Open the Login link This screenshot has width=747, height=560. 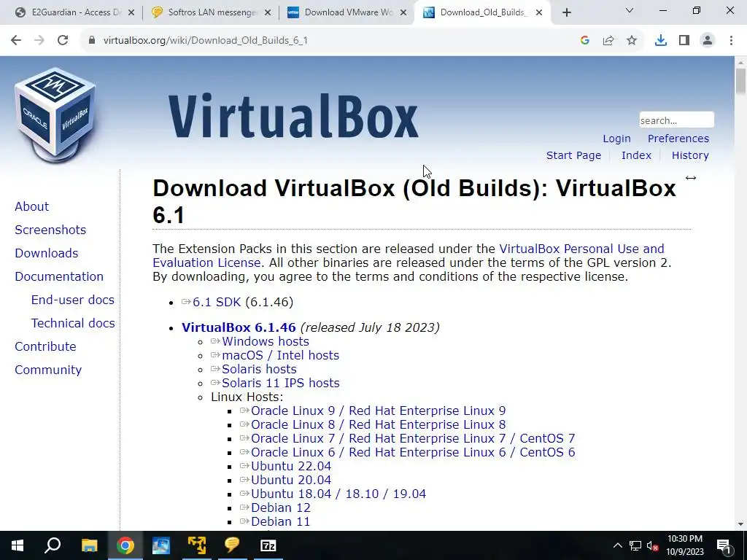pos(616,139)
